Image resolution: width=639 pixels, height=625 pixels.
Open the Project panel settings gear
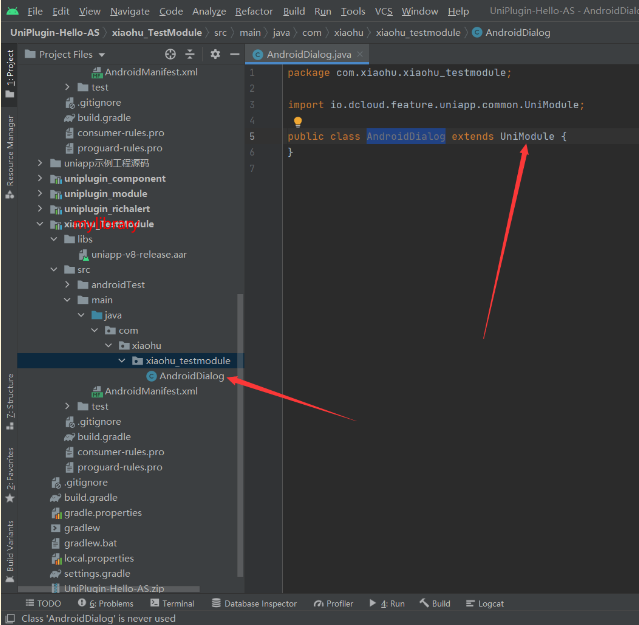215,54
